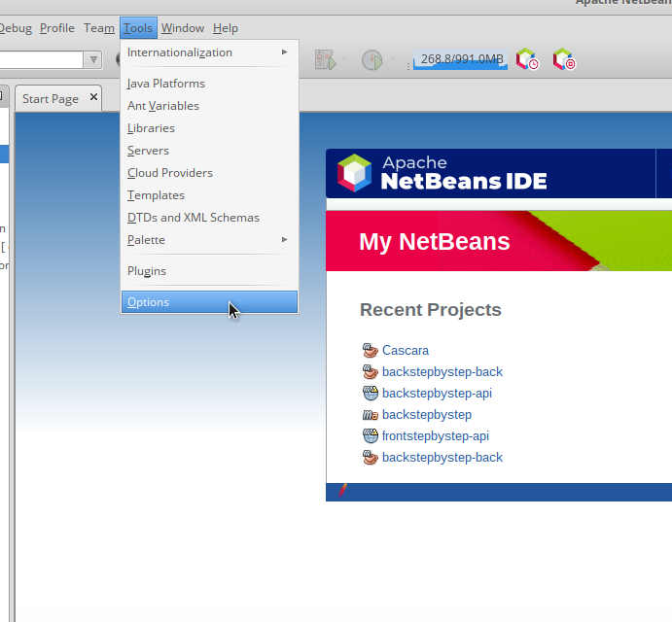The width and height of the screenshot is (672, 622).
Task: Open Libraries manager from menu
Action: click(209, 128)
